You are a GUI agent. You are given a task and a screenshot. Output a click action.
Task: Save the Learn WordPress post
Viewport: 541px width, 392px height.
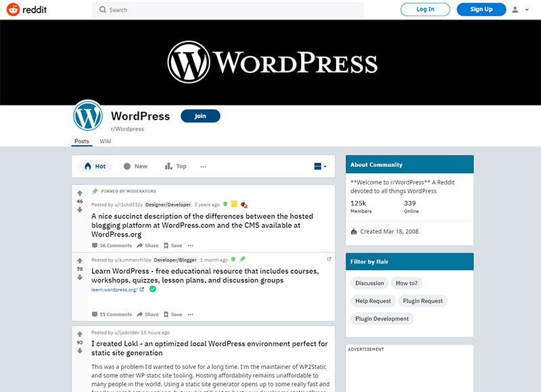(173, 314)
